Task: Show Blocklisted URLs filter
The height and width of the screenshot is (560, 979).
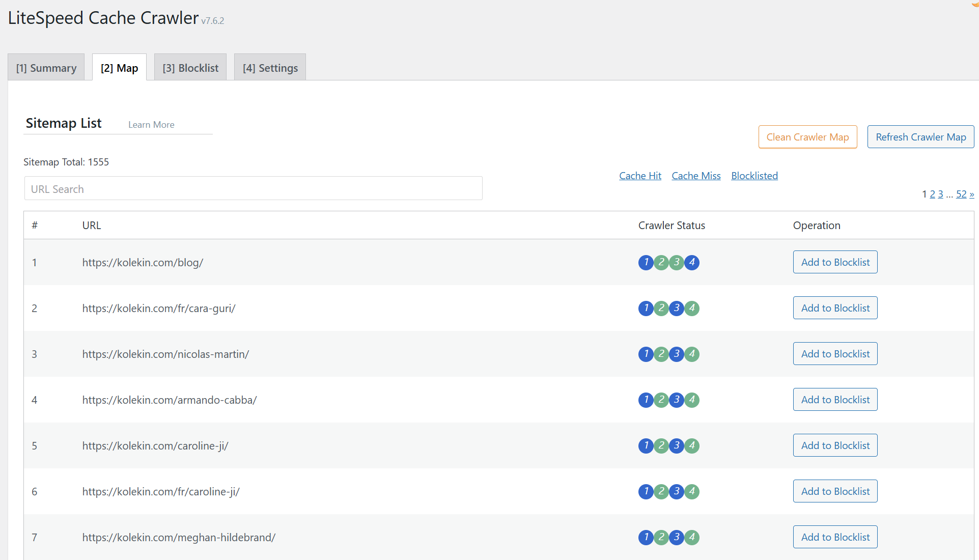Action: (754, 176)
